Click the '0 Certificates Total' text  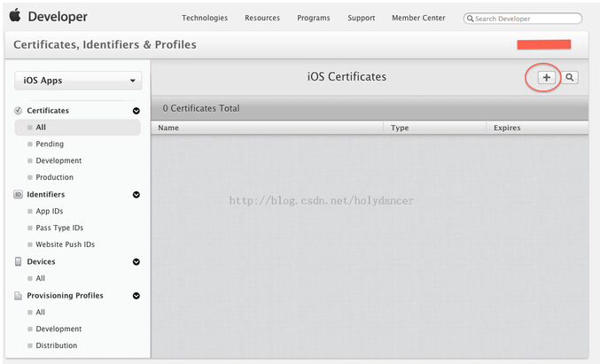coord(201,108)
